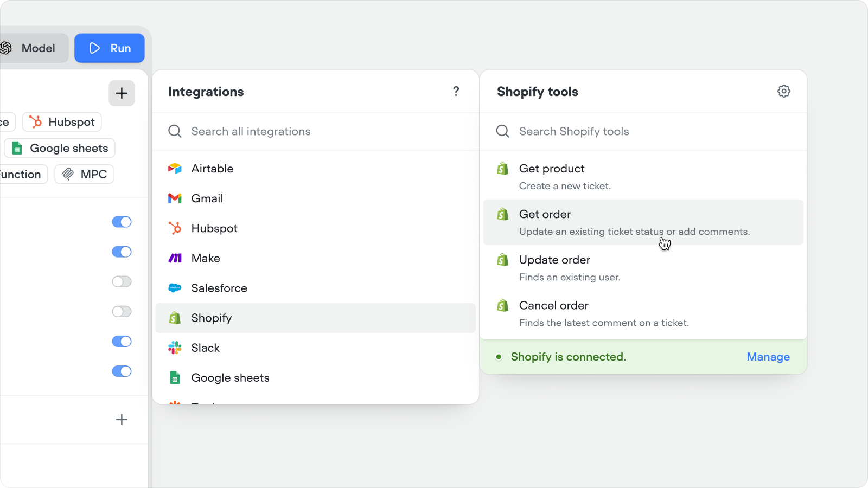This screenshot has height=488, width=868.
Task: Turn on the fourth grey toggle
Action: click(x=122, y=311)
